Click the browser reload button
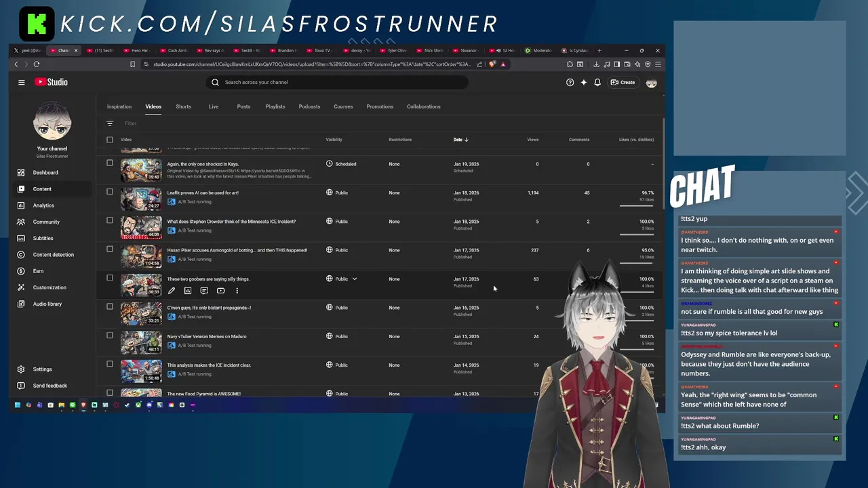 point(37,64)
